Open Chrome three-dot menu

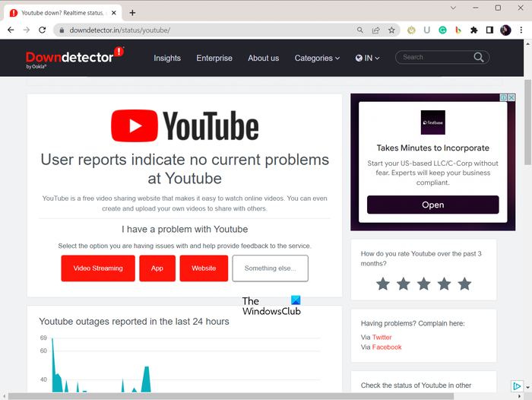[521, 30]
